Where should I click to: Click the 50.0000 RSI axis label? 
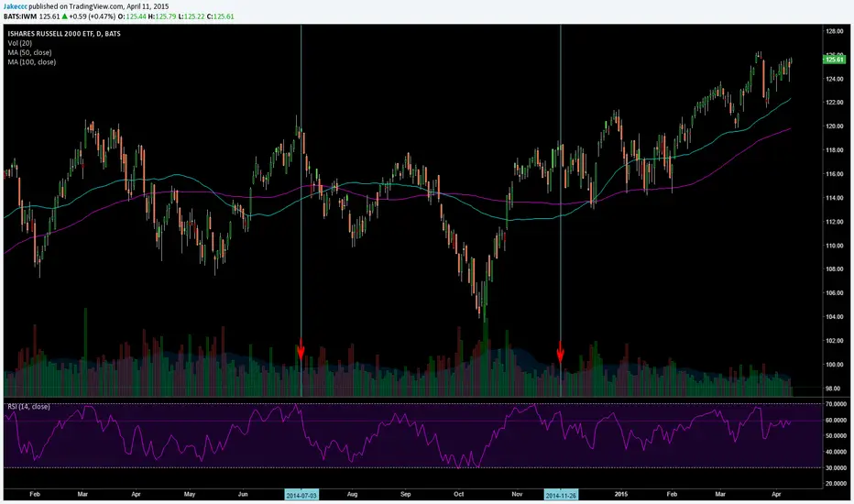tap(836, 436)
